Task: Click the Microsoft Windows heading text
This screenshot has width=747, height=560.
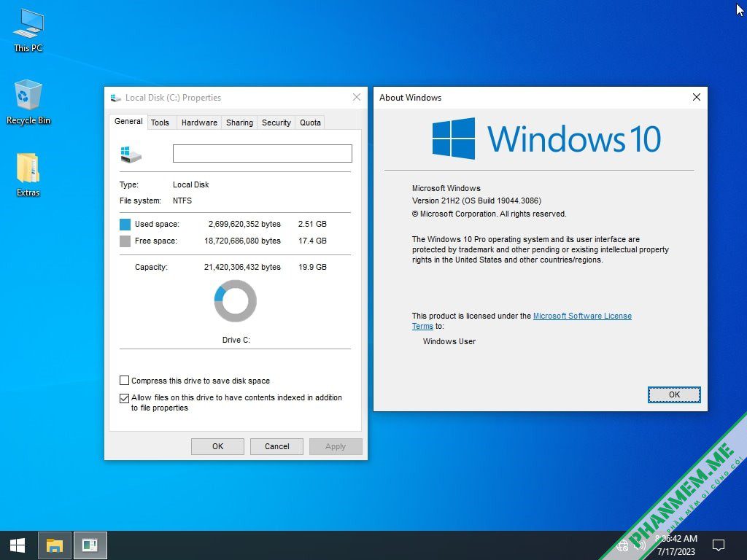Action: (446, 189)
